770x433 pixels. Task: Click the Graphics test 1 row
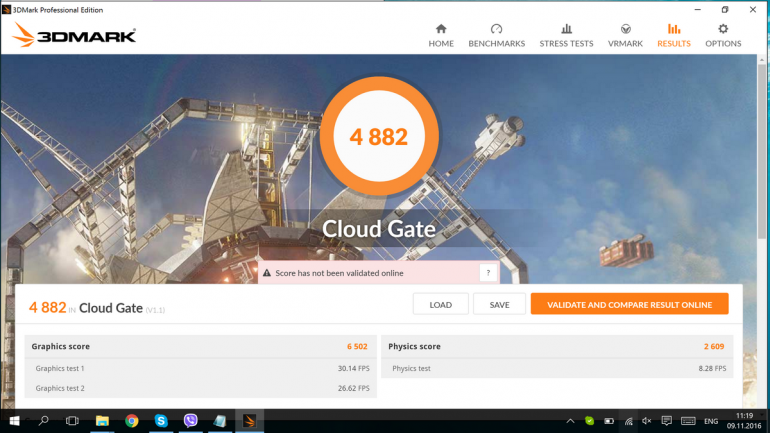pyautogui.click(x=201, y=368)
